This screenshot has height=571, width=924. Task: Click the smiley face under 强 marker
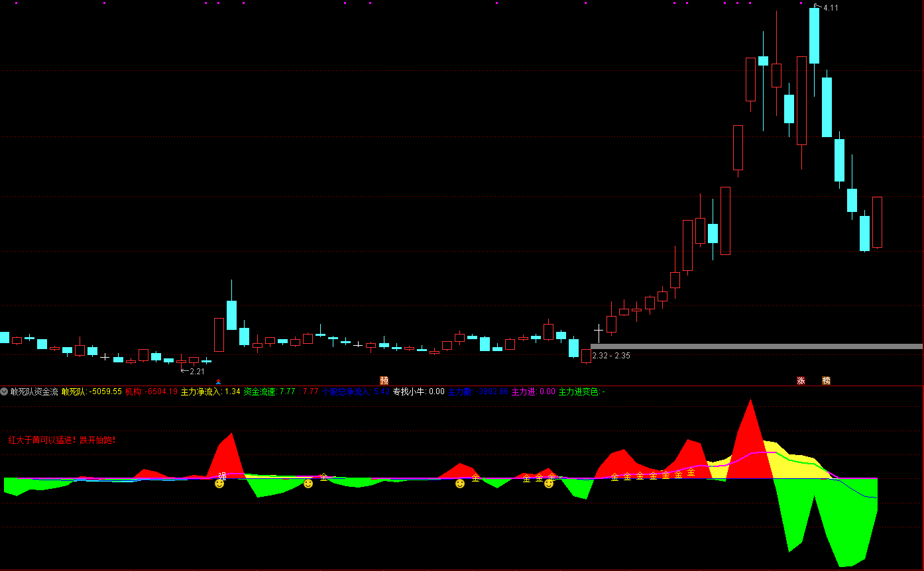[x=219, y=484]
